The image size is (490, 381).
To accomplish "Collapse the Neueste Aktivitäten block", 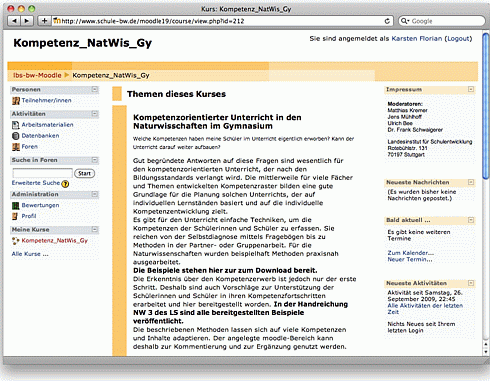I will [471, 283].
